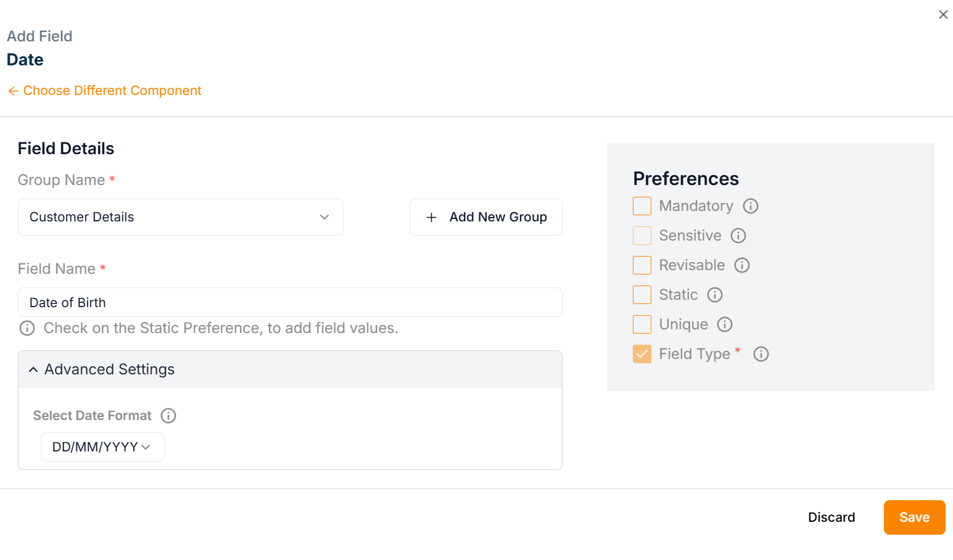Image resolution: width=953 pixels, height=560 pixels.
Task: Enable the Mandatory checkbox
Action: [642, 206]
